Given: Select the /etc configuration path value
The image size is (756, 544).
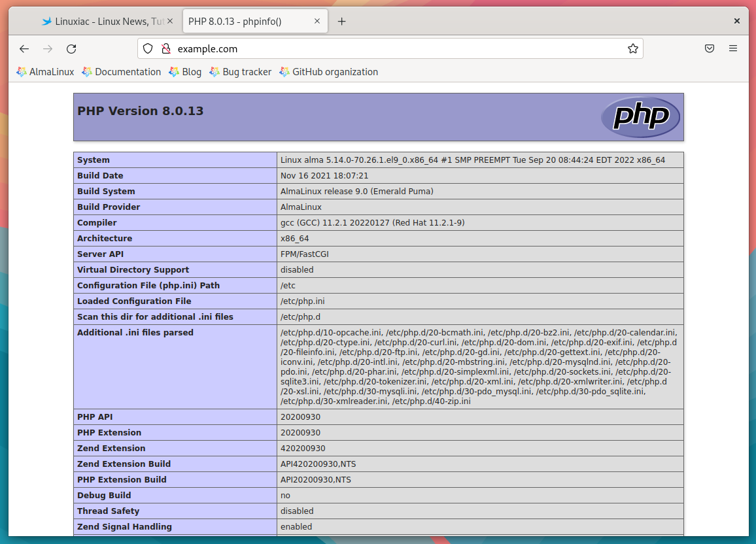Looking at the screenshot, I should (x=288, y=285).
